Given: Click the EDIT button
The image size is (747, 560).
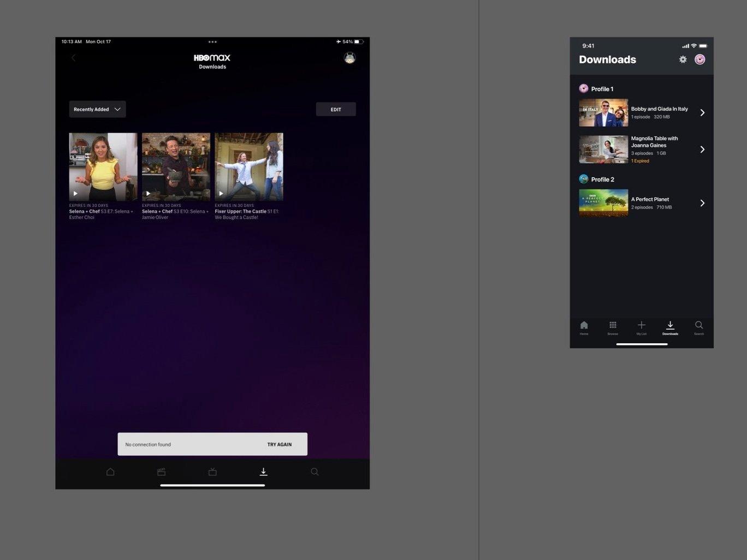Looking at the screenshot, I should (x=336, y=109).
